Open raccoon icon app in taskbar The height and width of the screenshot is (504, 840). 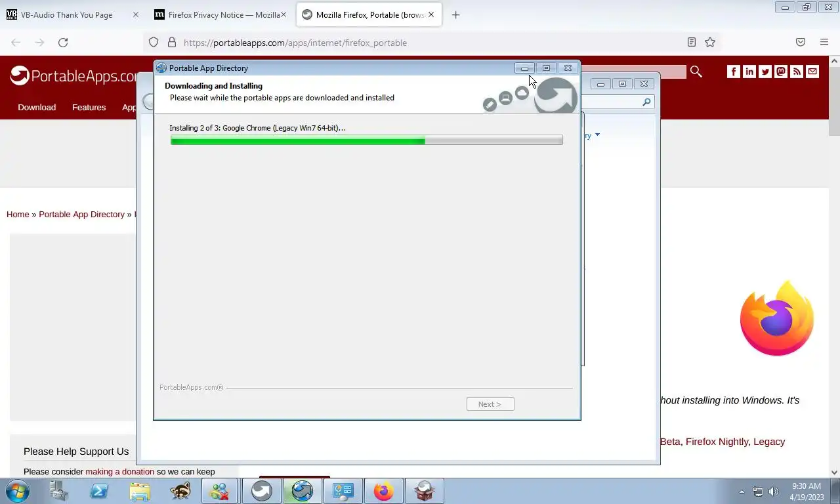click(x=180, y=491)
